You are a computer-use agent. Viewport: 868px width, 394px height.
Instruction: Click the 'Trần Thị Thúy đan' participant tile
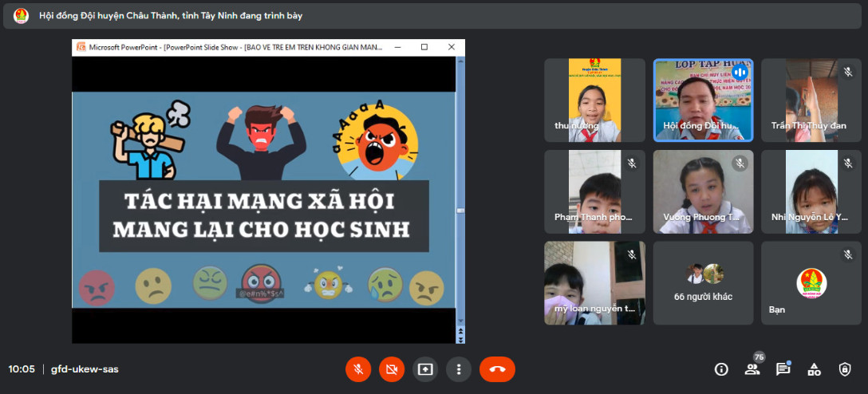coord(811,100)
